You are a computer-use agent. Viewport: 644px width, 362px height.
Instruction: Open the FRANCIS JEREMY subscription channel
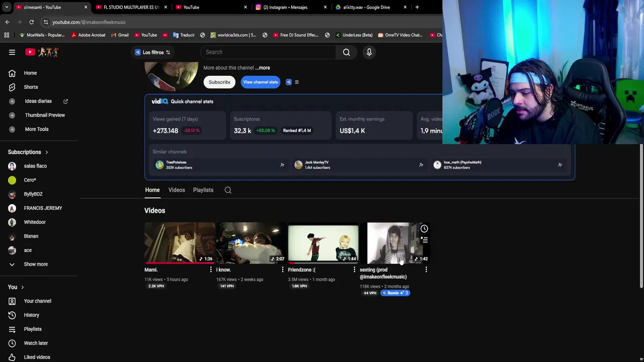pyautogui.click(x=43, y=208)
